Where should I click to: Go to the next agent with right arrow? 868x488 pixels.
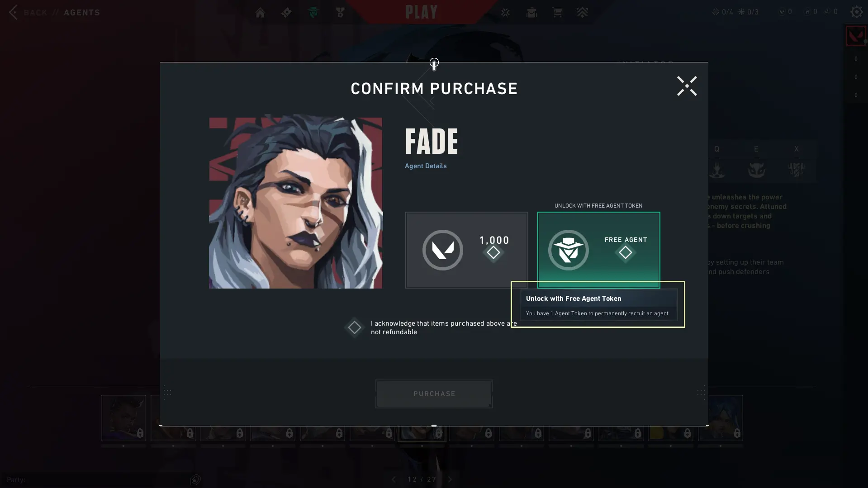coord(450,479)
